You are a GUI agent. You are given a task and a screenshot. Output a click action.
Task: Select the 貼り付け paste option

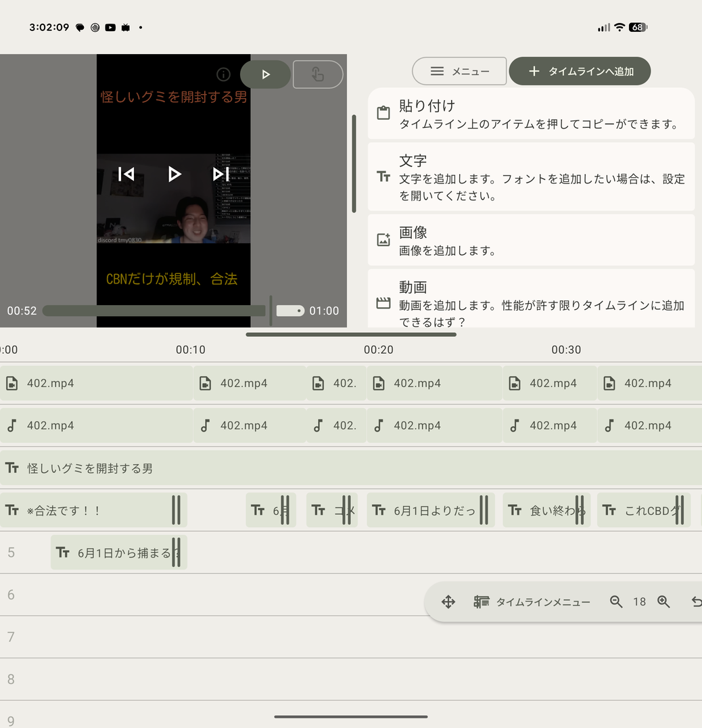(x=532, y=114)
